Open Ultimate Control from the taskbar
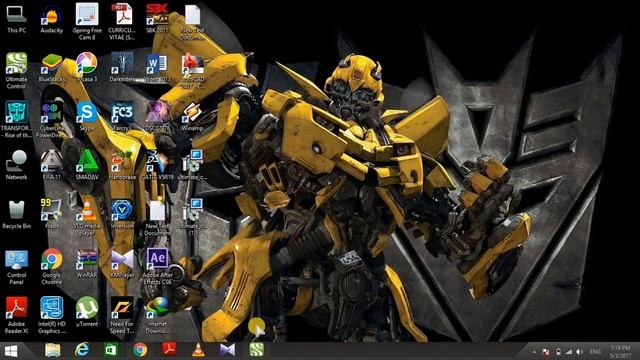Screen dimensions: 640x360 point(257,350)
